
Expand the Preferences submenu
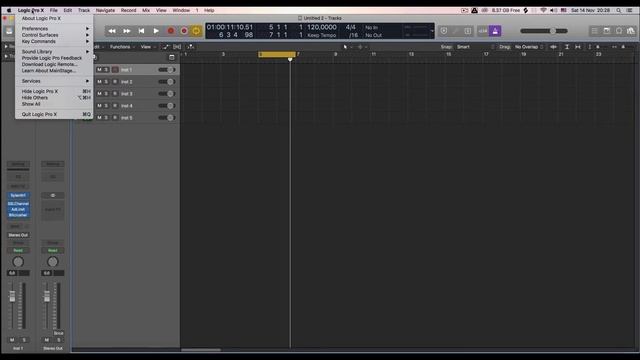(54, 29)
